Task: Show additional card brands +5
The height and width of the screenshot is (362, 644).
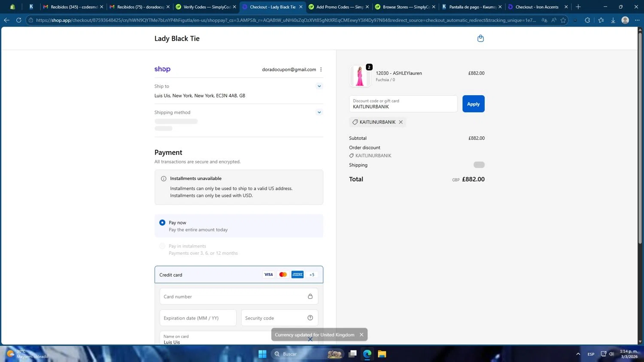Action: 312,275
